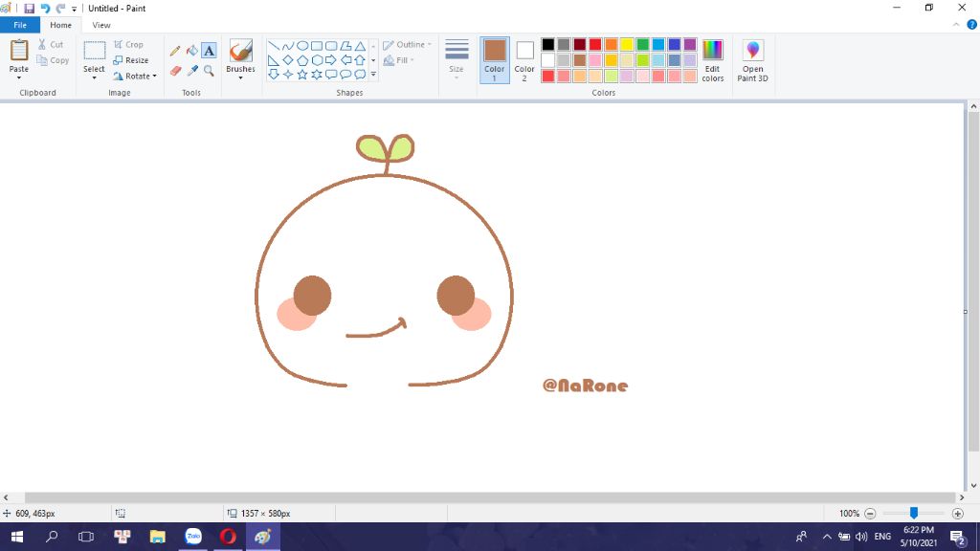Pick the green color swatch
This screenshot has height=551, width=980.
pos(642,44)
